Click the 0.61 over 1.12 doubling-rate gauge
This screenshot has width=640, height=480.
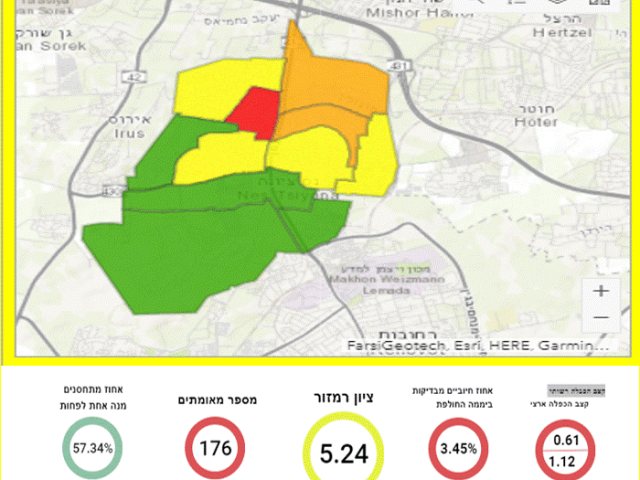(x=565, y=450)
